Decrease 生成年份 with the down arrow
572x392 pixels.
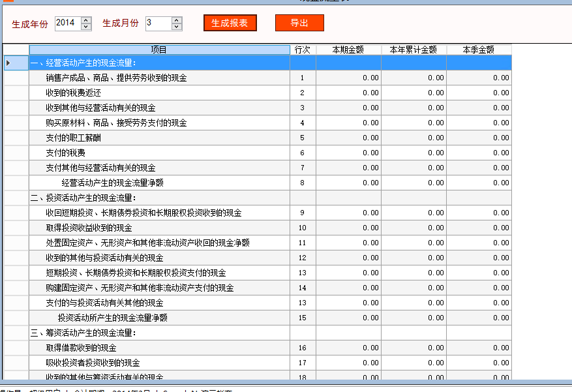click(86, 27)
